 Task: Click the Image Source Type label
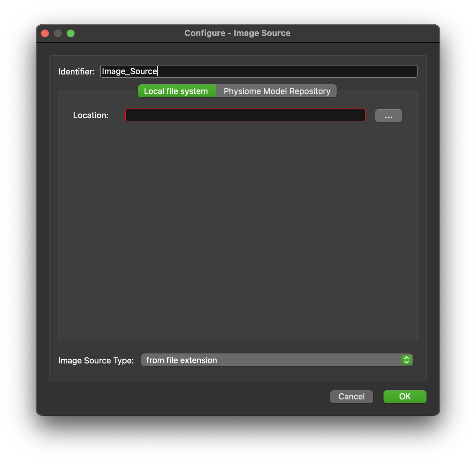click(96, 361)
